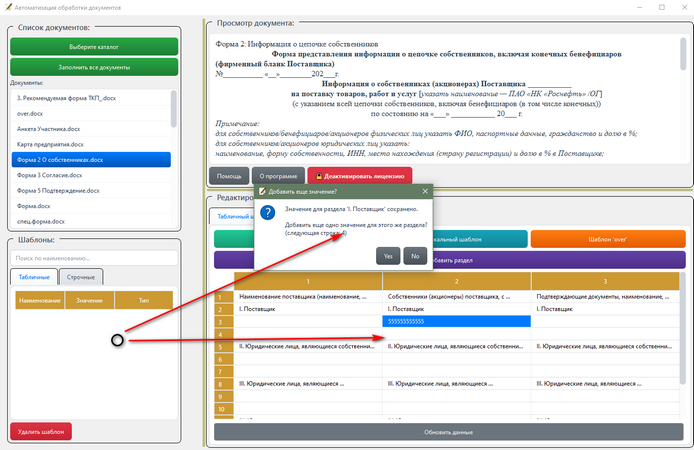Minimize the application window

[x=639, y=7]
